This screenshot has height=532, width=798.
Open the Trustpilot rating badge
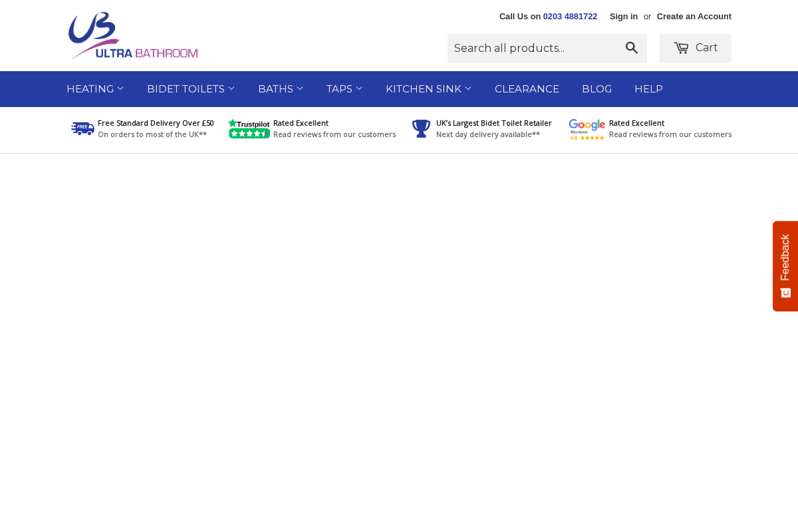pos(249,128)
